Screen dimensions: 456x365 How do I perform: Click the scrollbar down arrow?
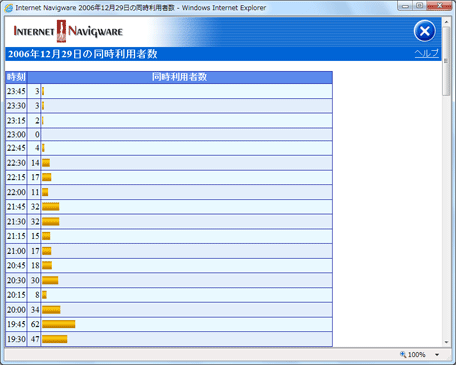[446, 342]
